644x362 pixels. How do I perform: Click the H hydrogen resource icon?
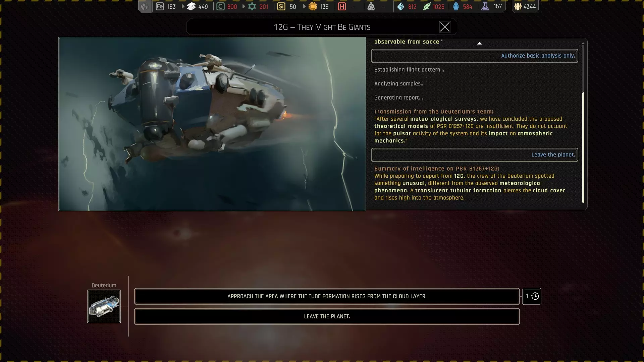[x=342, y=6]
